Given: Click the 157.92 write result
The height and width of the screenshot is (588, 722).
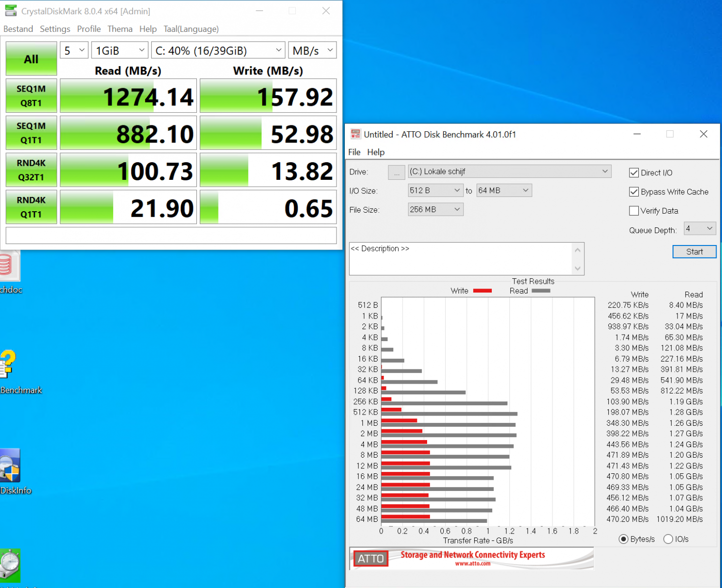Looking at the screenshot, I should (x=268, y=96).
